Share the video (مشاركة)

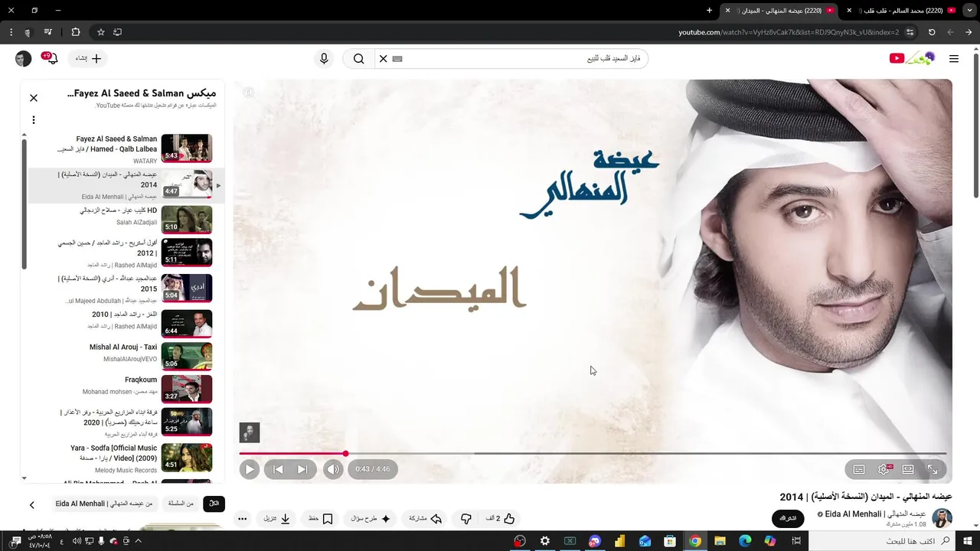coord(426,518)
